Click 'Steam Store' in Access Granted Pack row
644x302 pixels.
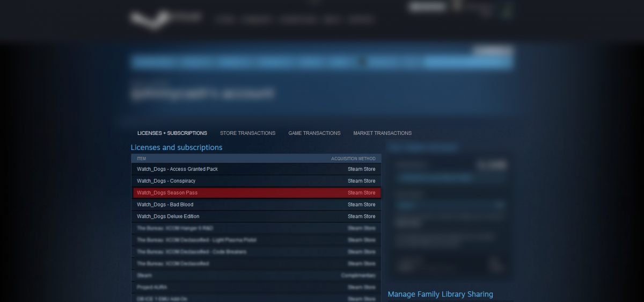click(361, 169)
